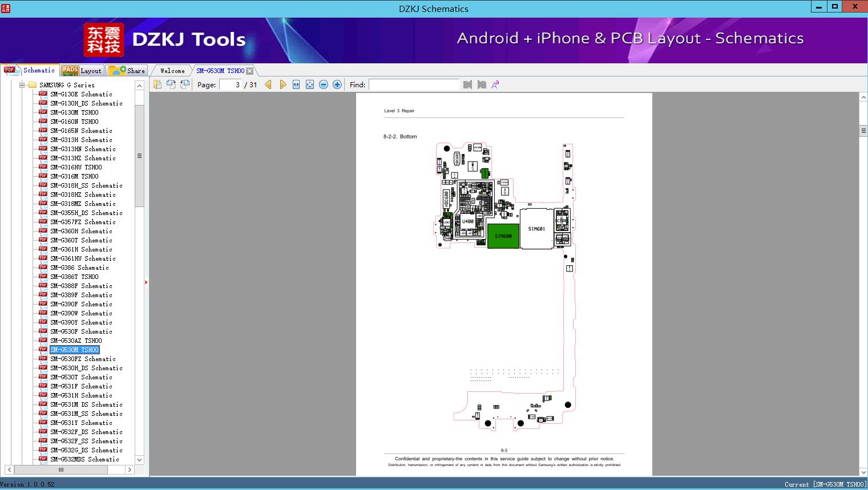Select the SM-G530M TSHOO document tab
This screenshot has height=490, width=868.
click(x=220, y=71)
